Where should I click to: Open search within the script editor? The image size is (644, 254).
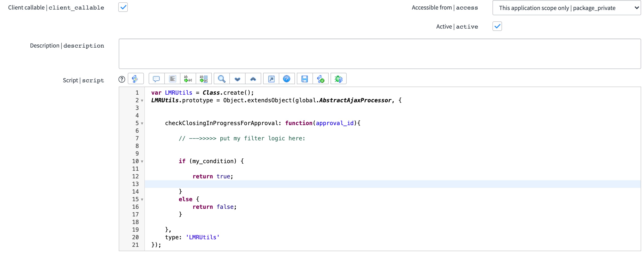(222, 78)
